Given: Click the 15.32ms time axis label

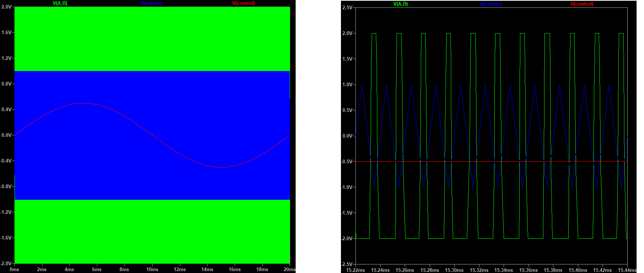Looking at the screenshot, I should (x=479, y=270).
